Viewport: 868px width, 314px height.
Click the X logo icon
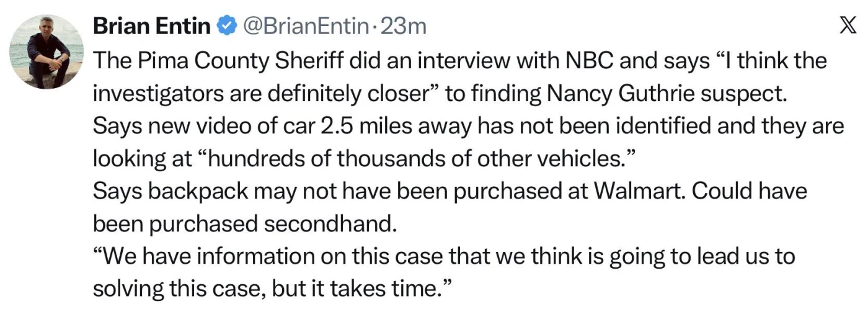coord(846,26)
